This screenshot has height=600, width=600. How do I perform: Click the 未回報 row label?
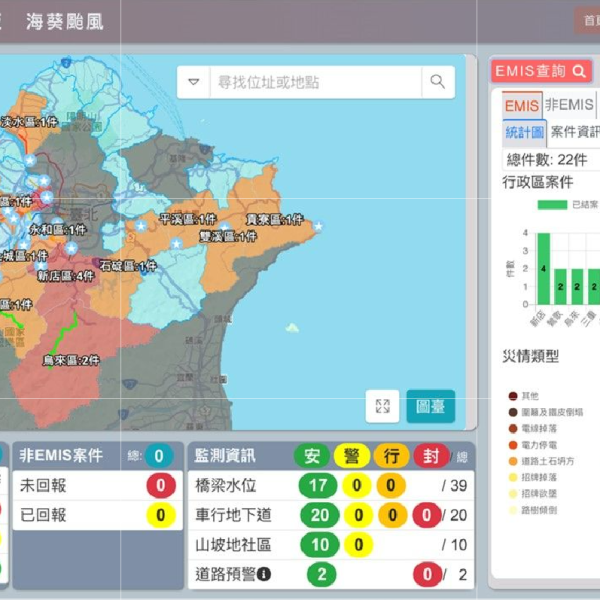[x=43, y=485]
